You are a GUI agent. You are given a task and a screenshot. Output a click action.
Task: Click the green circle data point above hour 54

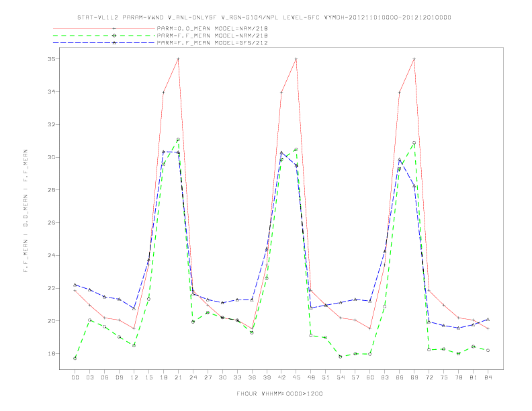coord(341,357)
